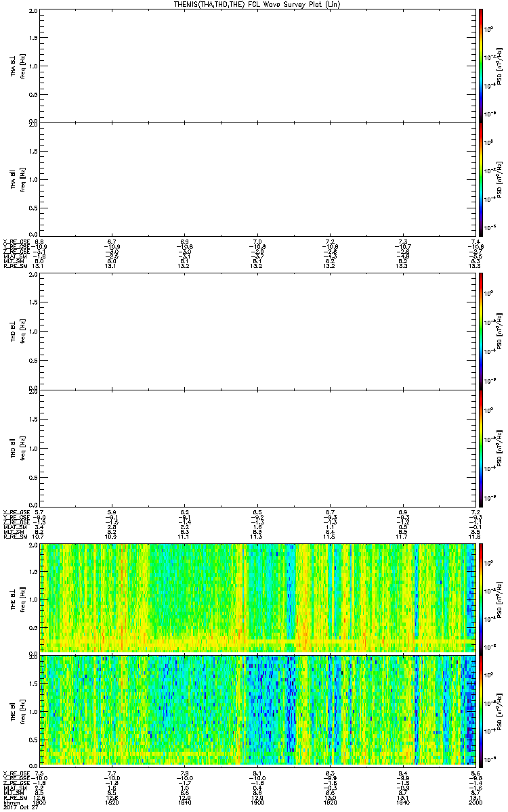Select the empty THA B-perpendicular plot panel
Viewport: 508px width, 812px height.
(x=259, y=65)
